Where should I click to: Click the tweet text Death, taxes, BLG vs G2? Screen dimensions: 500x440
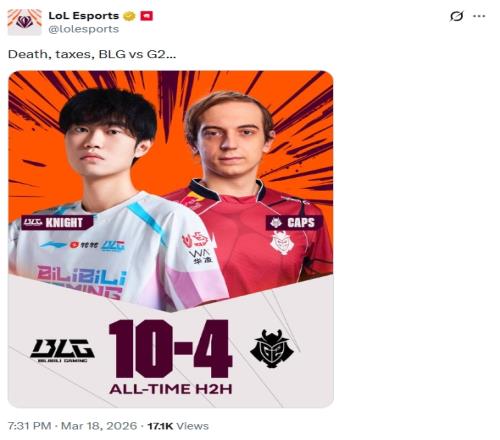(x=92, y=54)
